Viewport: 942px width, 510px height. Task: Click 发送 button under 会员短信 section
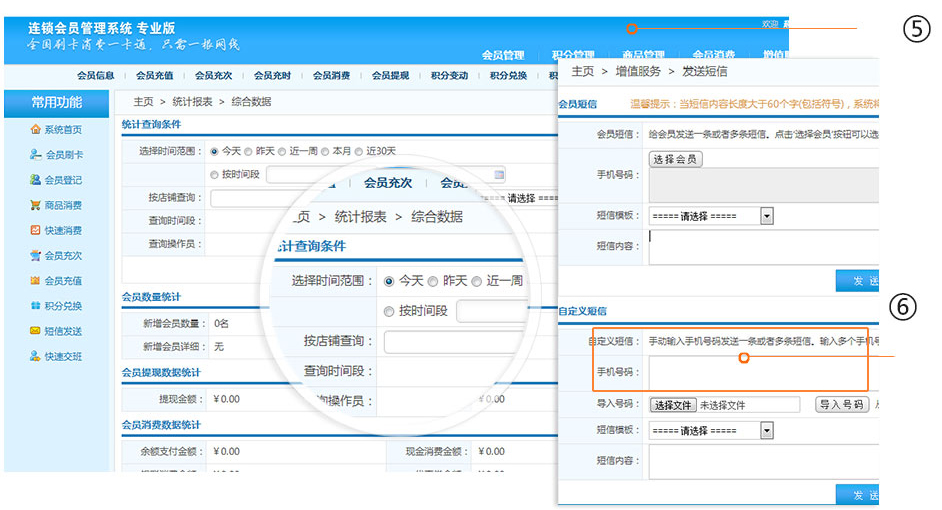(858, 281)
